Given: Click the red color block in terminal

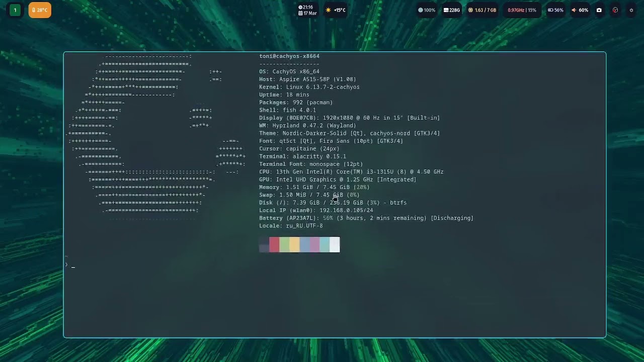Looking at the screenshot, I should pyautogui.click(x=274, y=245).
